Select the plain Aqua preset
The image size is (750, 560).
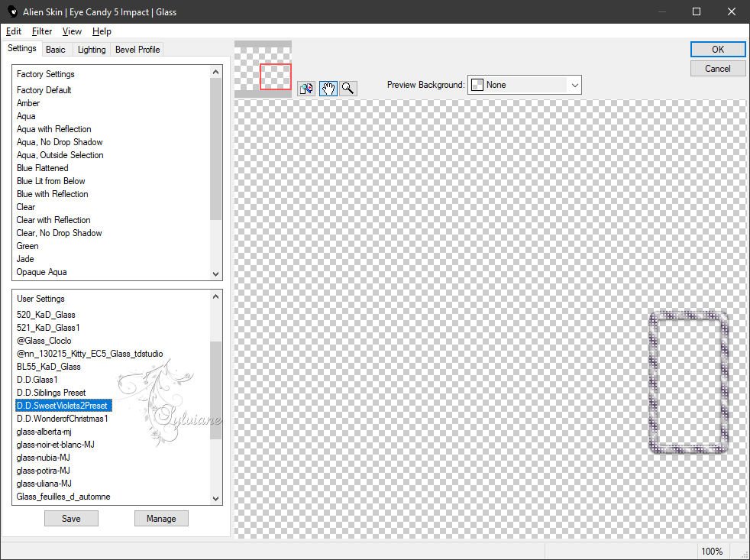[26, 116]
